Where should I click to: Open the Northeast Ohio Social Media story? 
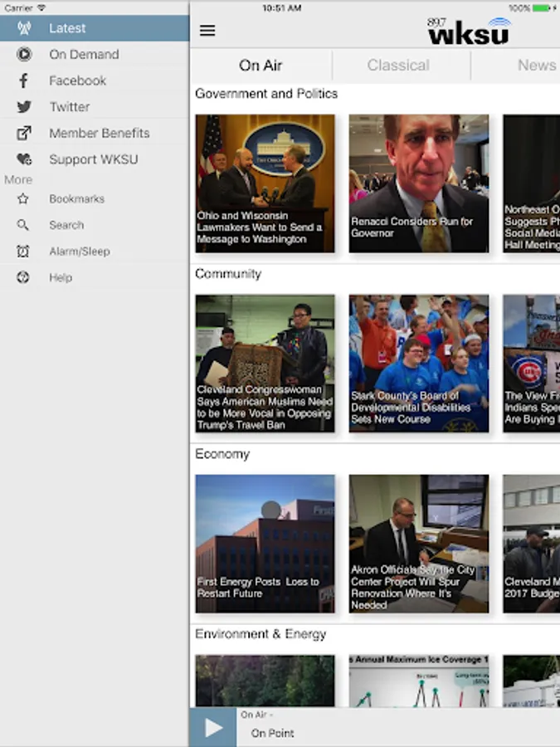532,183
